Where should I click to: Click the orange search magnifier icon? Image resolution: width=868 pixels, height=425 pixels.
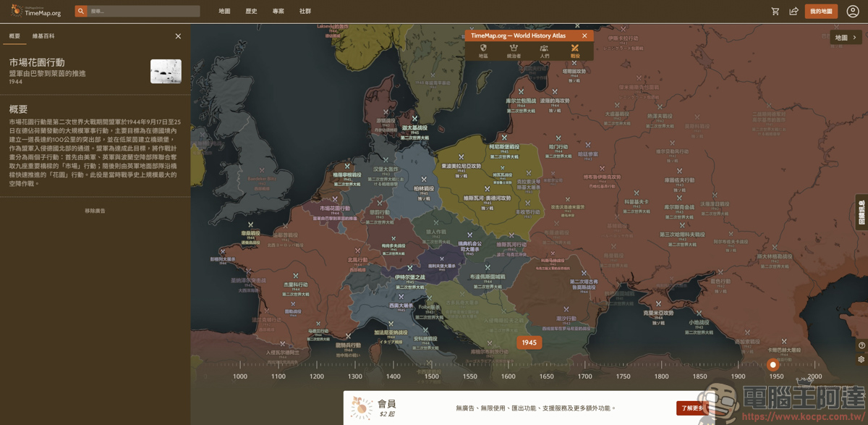coord(81,12)
